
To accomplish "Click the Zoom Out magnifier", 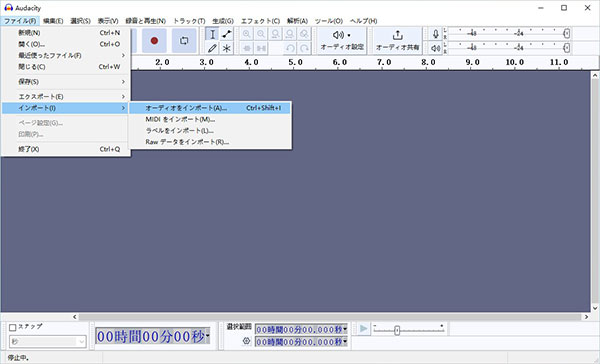I will coord(261,34).
